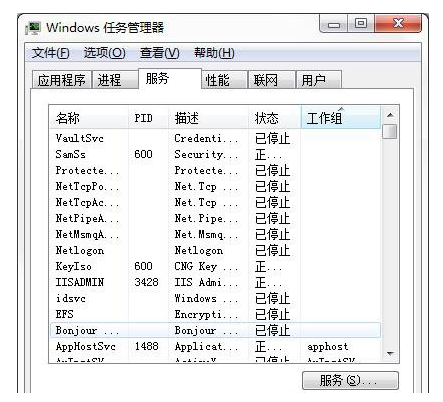443x402 pixels.
Task: Switch to the 联网 tab
Action: [x=272, y=80]
